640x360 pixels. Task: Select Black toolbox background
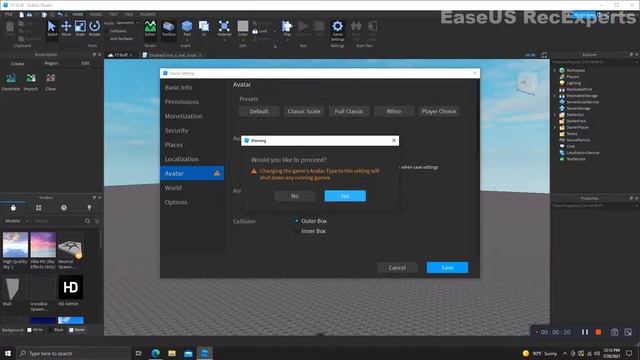pos(50,330)
